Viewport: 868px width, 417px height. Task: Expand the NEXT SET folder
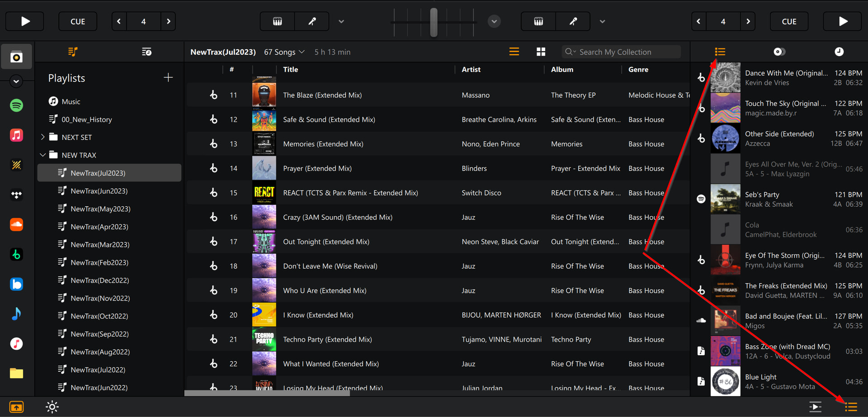[x=43, y=137]
